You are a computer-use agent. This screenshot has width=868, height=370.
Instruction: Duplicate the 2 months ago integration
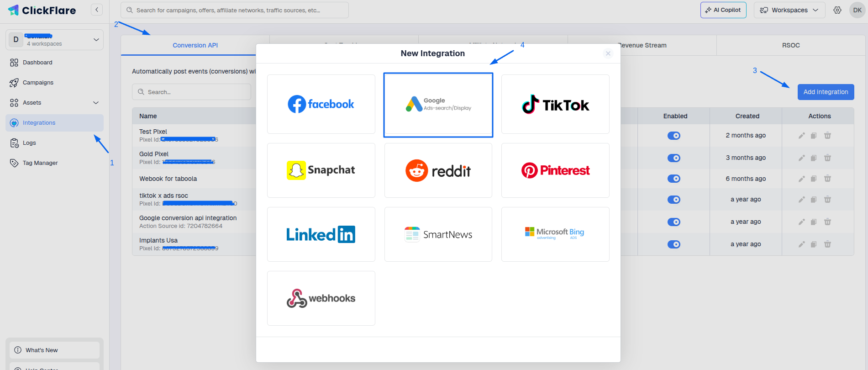pos(814,136)
